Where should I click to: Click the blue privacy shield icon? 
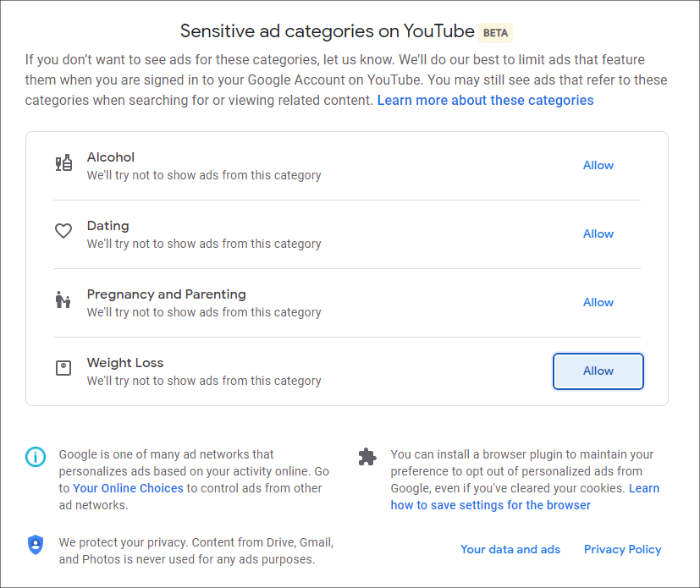tap(36, 545)
